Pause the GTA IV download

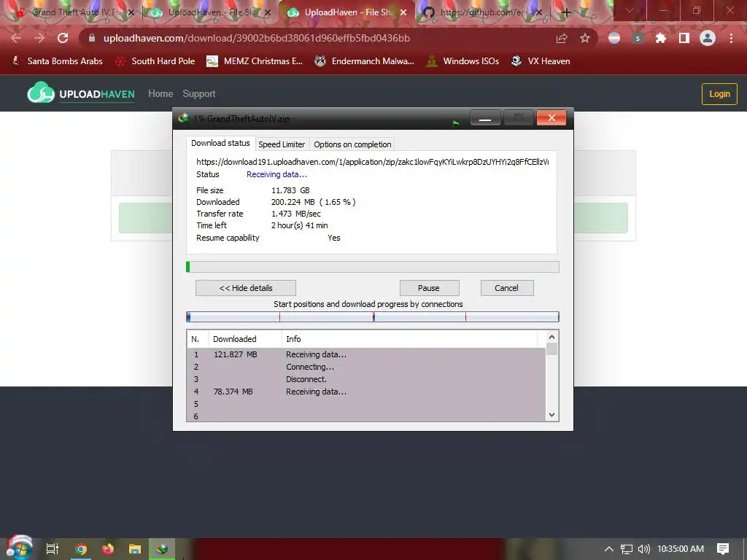[x=429, y=288]
